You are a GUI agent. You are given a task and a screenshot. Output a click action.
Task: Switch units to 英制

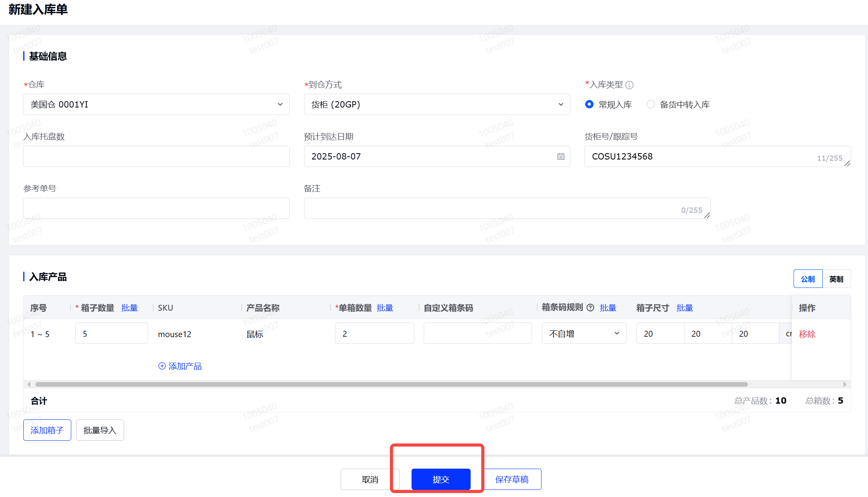(836, 279)
